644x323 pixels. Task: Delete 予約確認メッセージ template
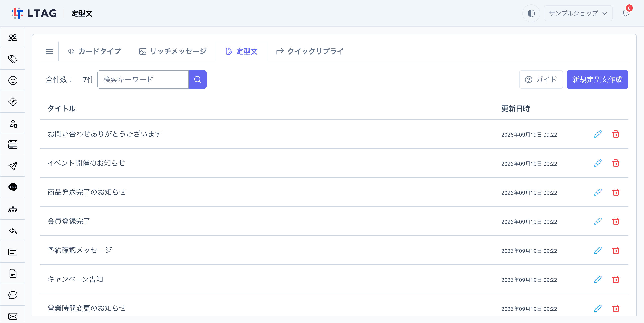616,250
